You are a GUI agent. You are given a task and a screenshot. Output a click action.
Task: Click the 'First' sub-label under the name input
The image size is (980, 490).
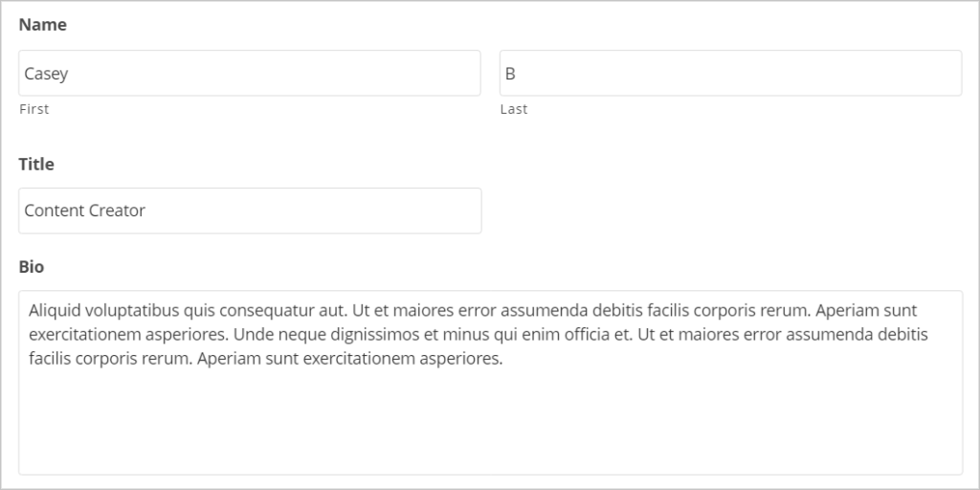33,109
